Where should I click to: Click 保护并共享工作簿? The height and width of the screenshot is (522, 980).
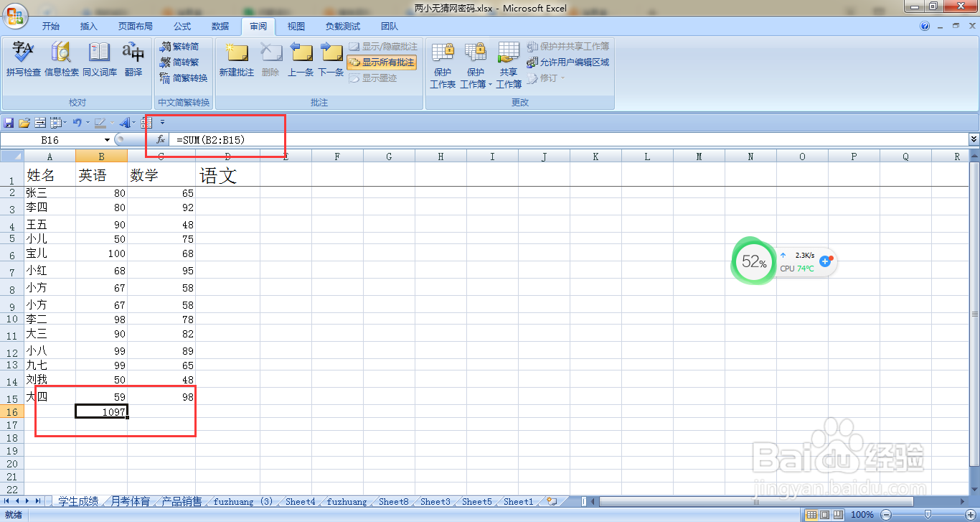click(568, 47)
